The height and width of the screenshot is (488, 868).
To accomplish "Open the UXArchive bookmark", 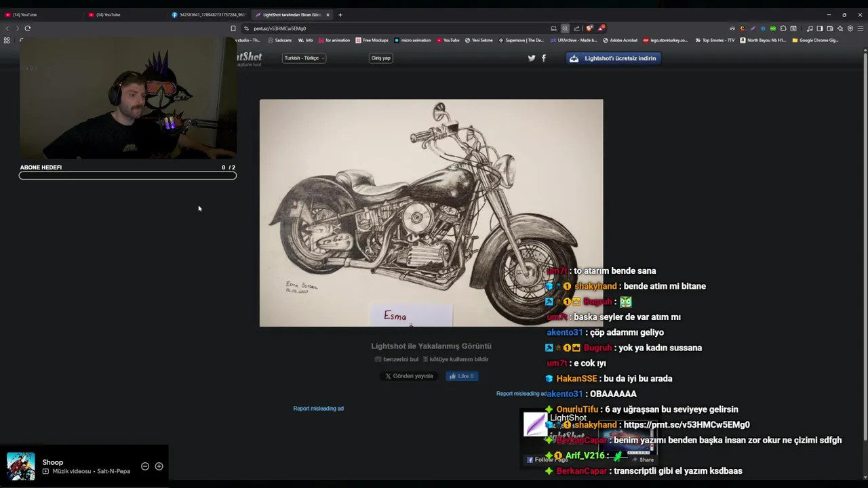I will [x=574, y=41].
